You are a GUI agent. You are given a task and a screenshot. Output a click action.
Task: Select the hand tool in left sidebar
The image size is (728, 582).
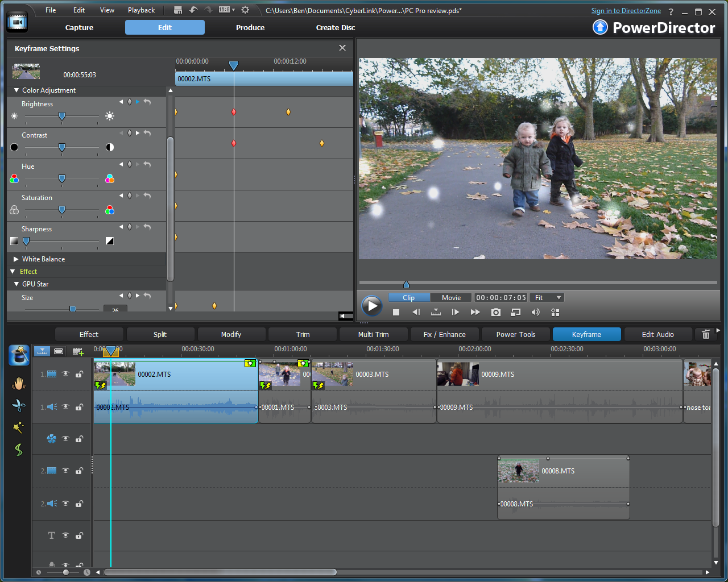pos(19,384)
